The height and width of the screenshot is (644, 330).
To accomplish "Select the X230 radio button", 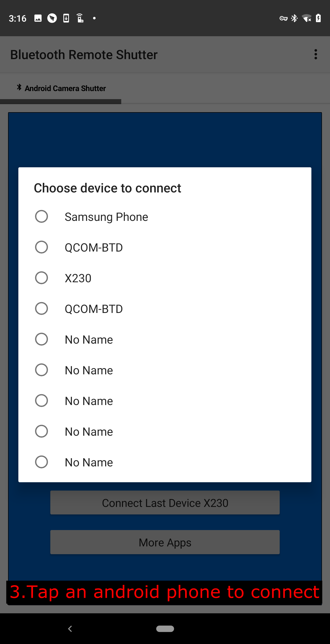I will click(x=42, y=278).
